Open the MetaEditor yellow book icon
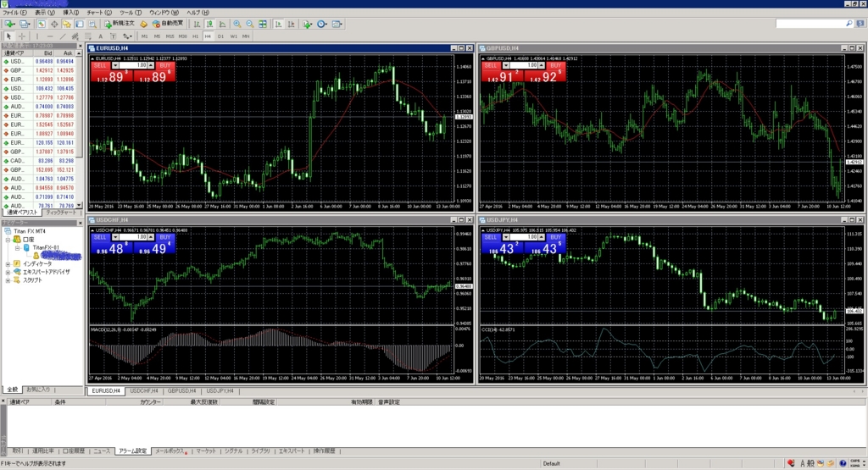 tap(143, 24)
